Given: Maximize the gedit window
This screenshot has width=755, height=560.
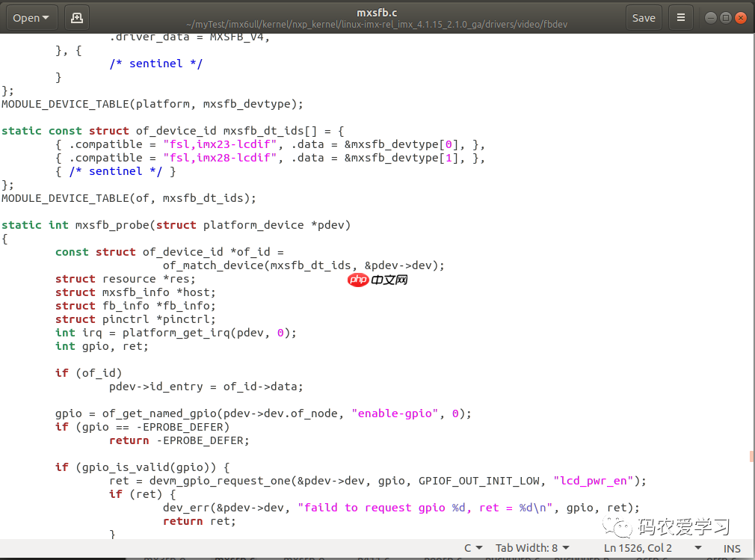Looking at the screenshot, I should (x=726, y=18).
